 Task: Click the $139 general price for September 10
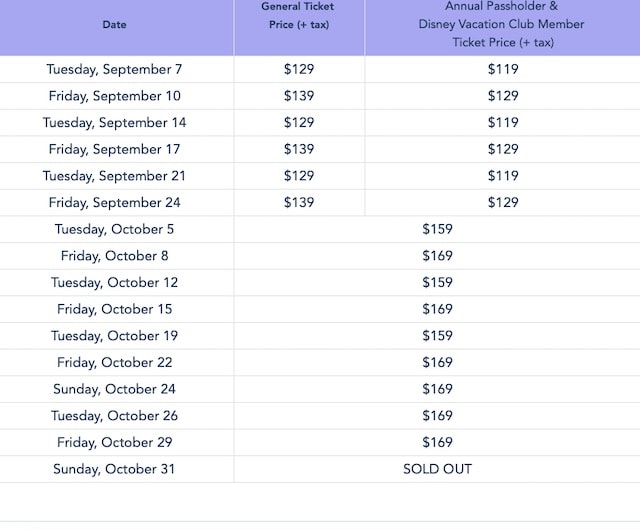[299, 96]
